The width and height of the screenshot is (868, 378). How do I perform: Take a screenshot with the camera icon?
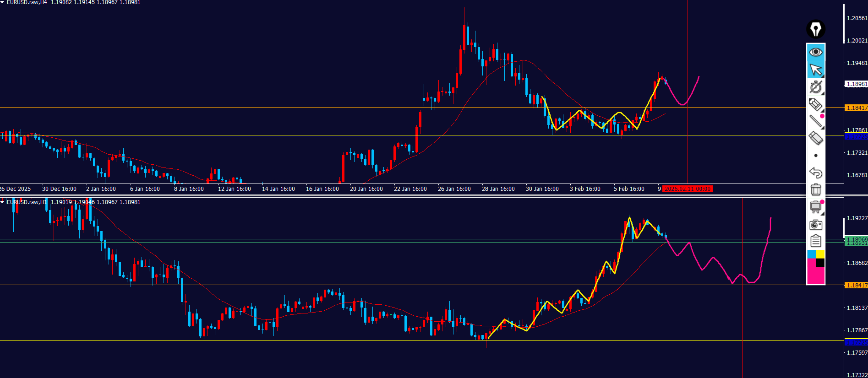click(815, 224)
